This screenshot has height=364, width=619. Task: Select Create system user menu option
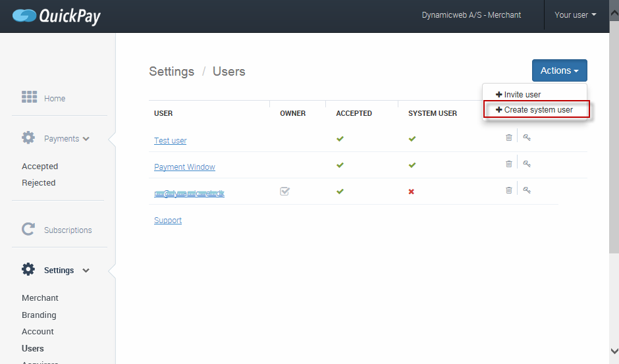coord(534,110)
